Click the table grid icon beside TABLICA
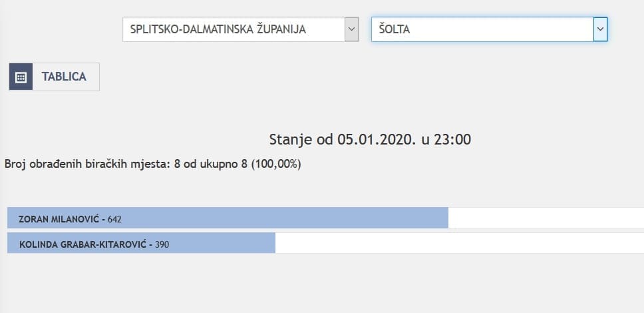This screenshot has width=644, height=313. [21, 77]
